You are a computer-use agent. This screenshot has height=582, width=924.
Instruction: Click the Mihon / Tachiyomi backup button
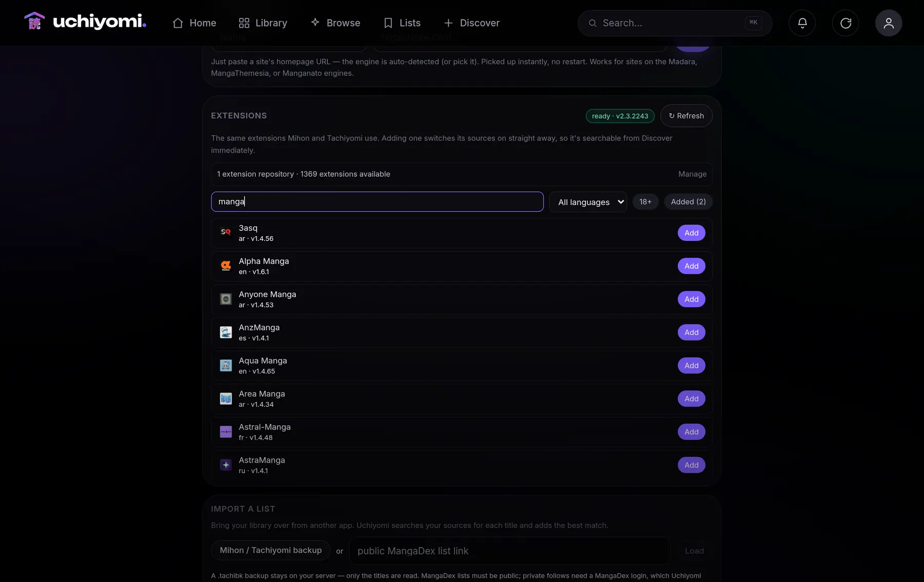tap(271, 550)
